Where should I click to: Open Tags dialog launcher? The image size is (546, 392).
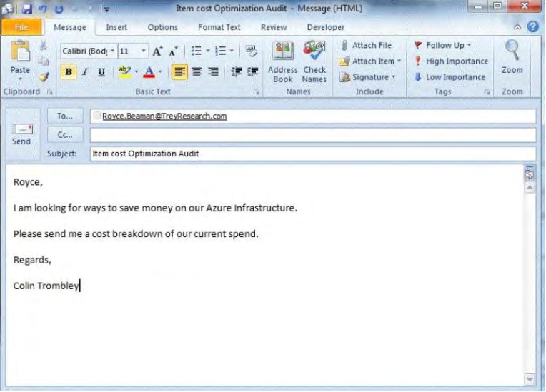[x=487, y=92]
